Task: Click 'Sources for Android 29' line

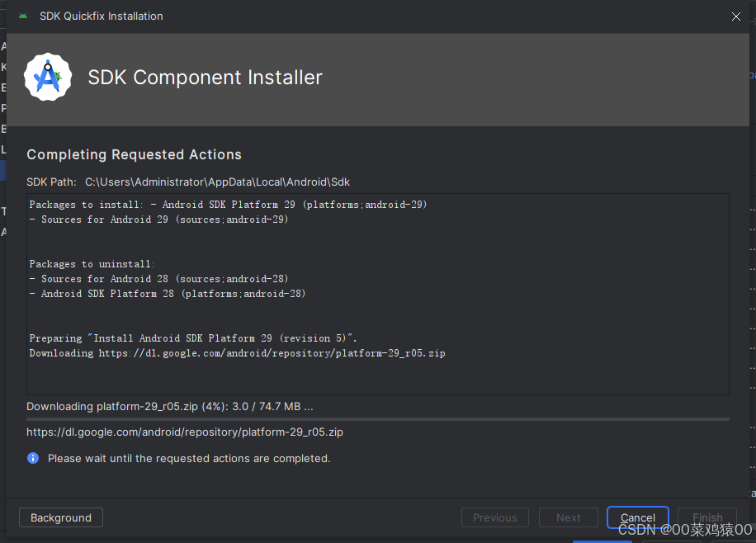Action: tap(158, 220)
